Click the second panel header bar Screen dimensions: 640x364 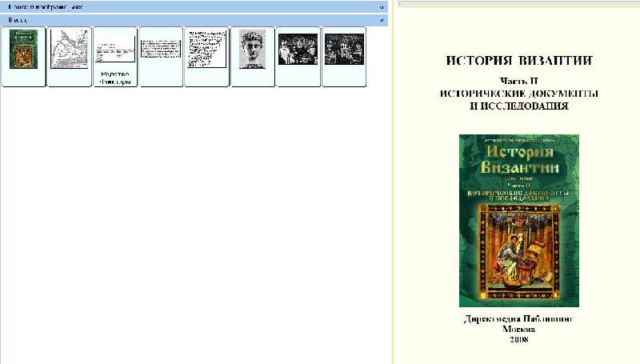(x=194, y=20)
